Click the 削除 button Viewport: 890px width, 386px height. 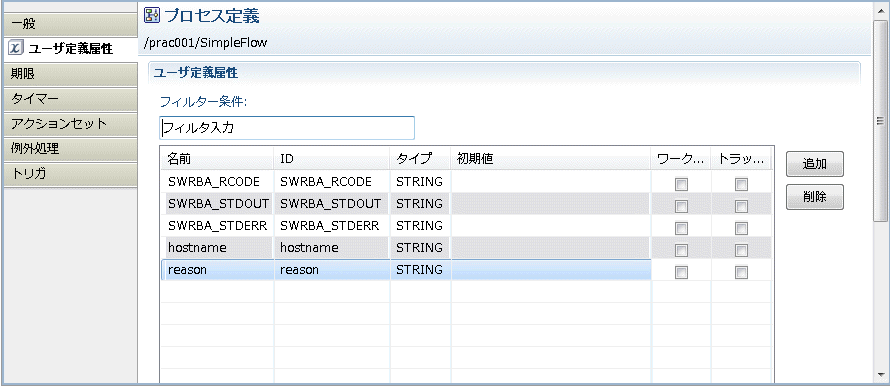[x=815, y=197]
